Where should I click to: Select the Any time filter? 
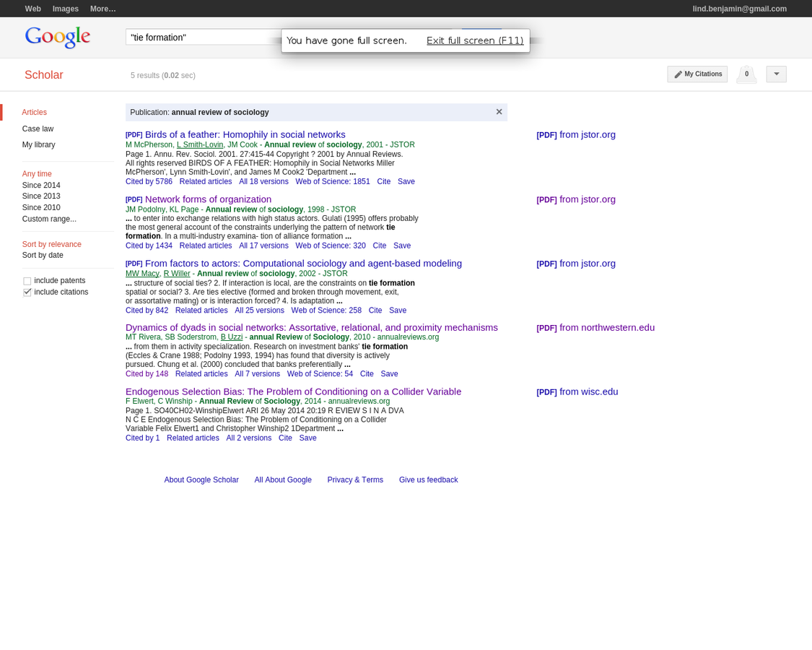coord(37,173)
